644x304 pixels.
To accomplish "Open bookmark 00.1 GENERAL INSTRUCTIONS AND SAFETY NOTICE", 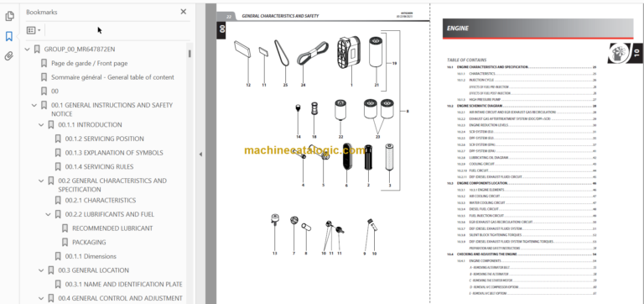I will coord(112,109).
